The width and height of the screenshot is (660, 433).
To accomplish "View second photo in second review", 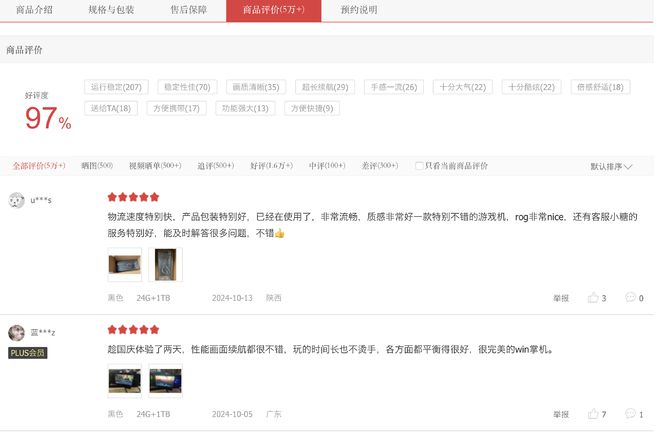I will 165,381.
